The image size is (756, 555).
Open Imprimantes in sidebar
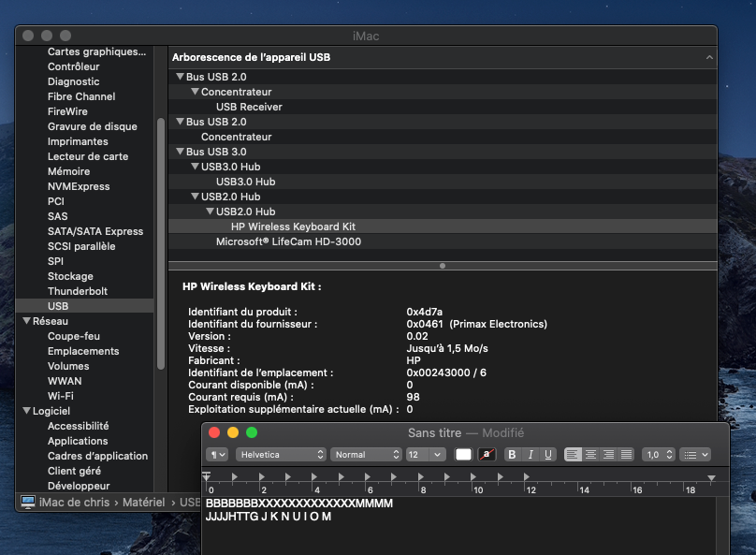click(x=78, y=141)
